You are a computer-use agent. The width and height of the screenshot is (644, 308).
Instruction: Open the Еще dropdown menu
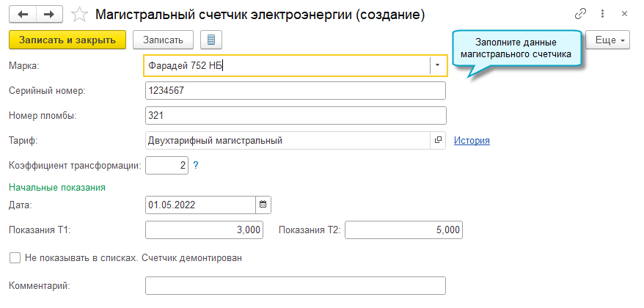[x=609, y=40]
